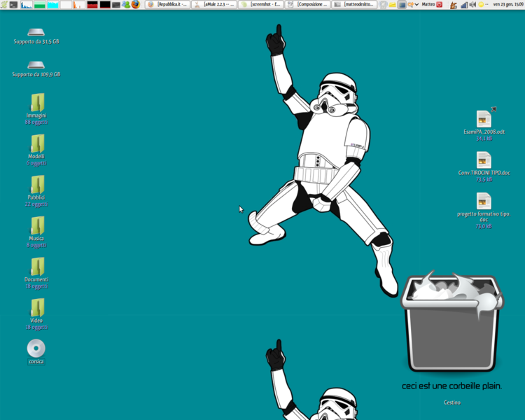Open the main menu foot icon
The width and height of the screenshot is (525, 420).
pos(4,4)
